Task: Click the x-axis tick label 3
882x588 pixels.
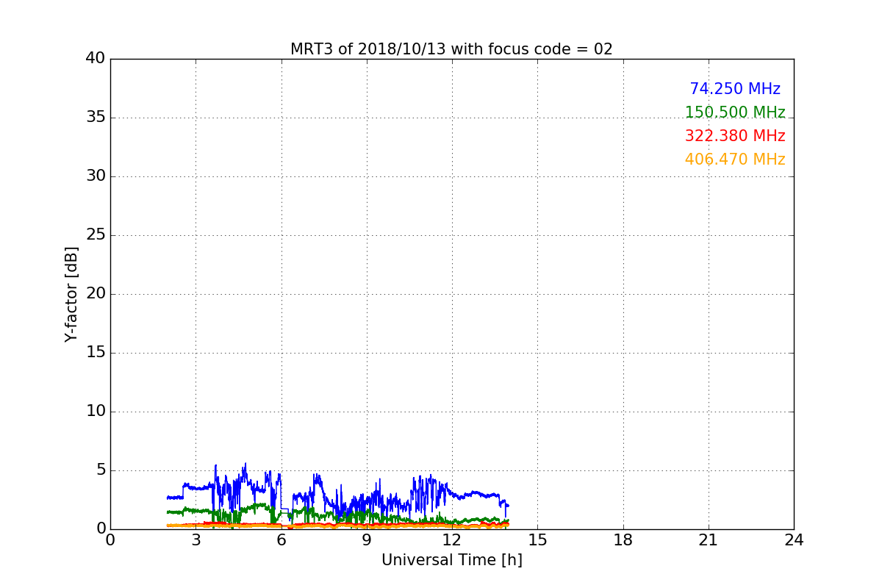Action: pos(196,540)
